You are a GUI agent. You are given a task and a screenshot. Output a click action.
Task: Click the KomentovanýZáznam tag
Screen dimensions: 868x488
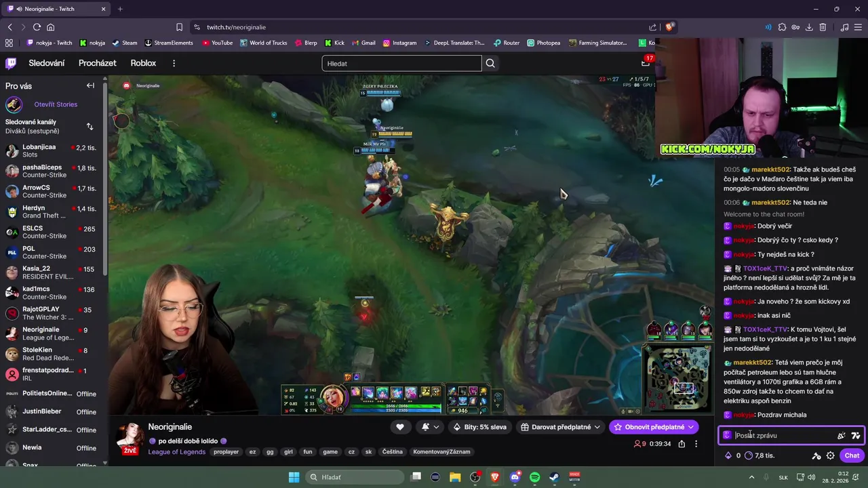tap(441, 452)
